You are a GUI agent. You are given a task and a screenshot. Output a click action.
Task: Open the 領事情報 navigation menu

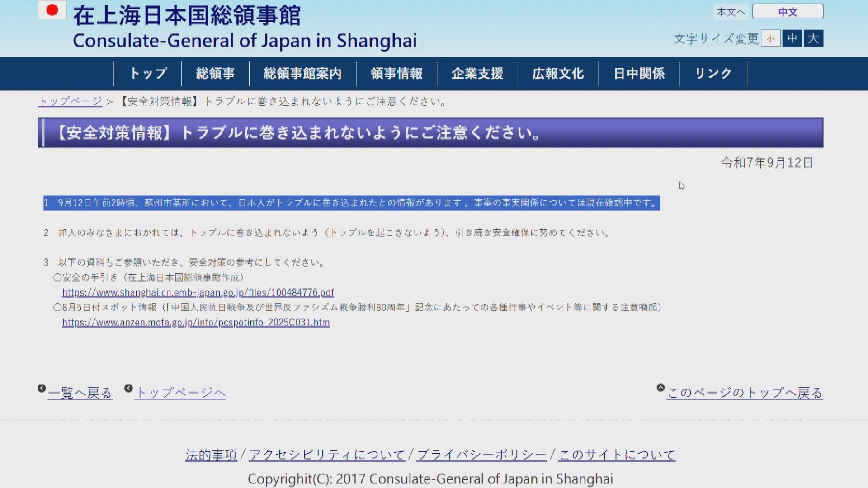(x=396, y=73)
